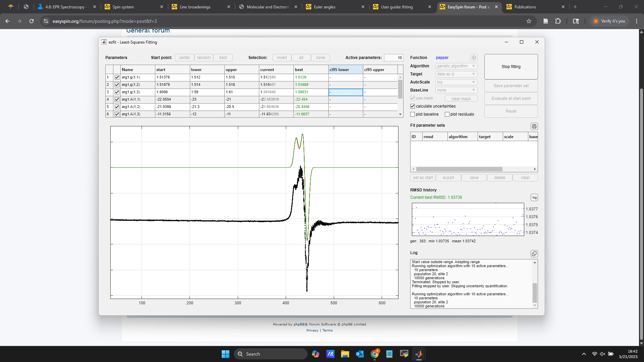Viewport: 644px width, 362px height.
Task: Open Chrome menu three dots
Action: click(637, 21)
